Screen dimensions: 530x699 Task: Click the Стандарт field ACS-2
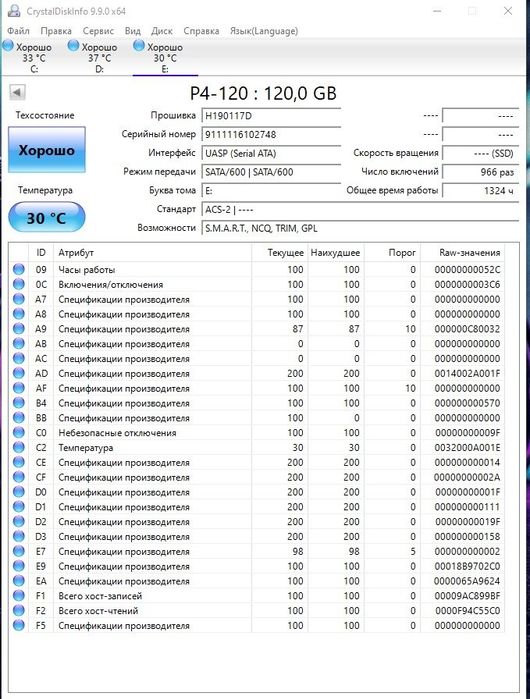tap(360, 210)
